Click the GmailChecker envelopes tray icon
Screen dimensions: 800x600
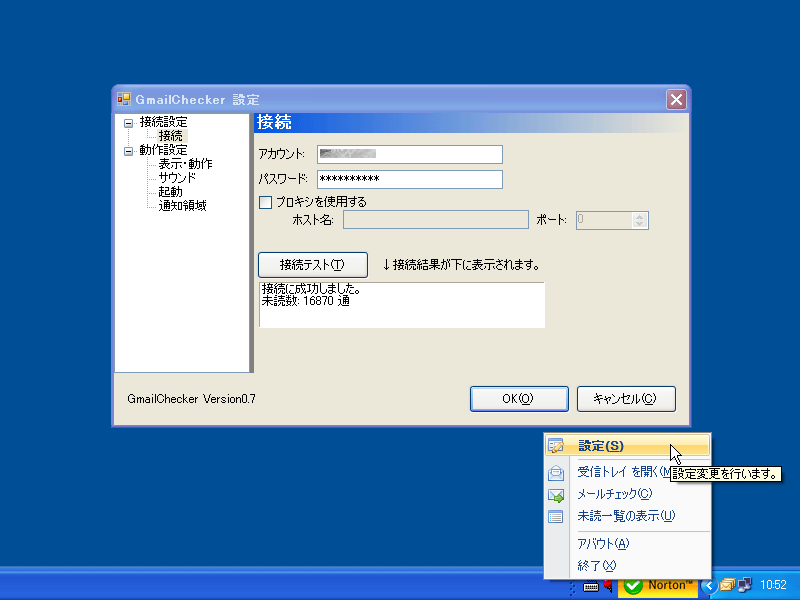(728, 585)
